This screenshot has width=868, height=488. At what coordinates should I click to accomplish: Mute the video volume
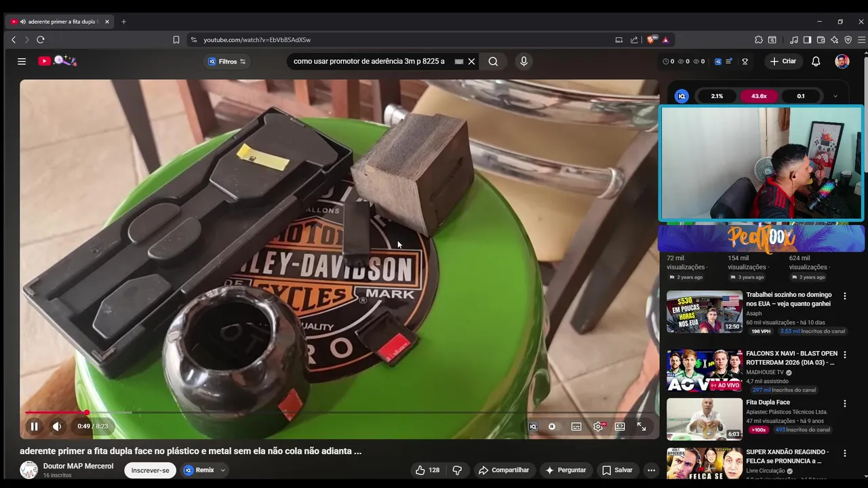pos(57,426)
